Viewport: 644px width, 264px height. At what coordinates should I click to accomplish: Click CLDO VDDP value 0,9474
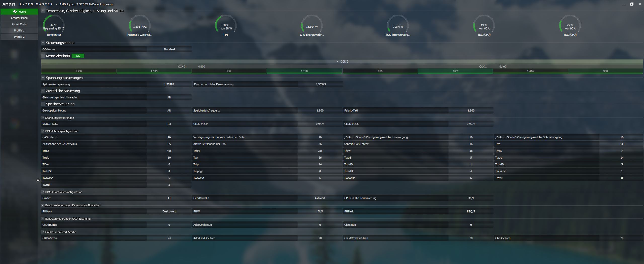click(x=320, y=124)
